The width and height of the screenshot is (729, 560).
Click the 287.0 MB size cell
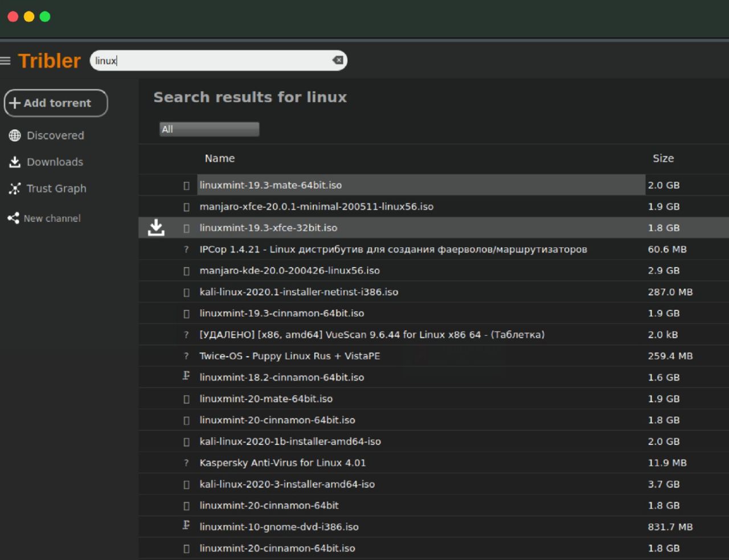click(670, 292)
